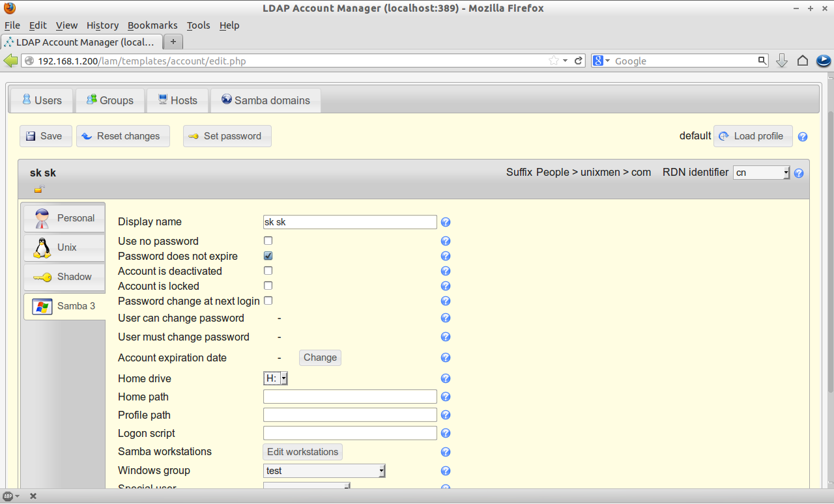The width and height of the screenshot is (834, 504).
Task: Click into Logon script field
Action: click(x=350, y=433)
